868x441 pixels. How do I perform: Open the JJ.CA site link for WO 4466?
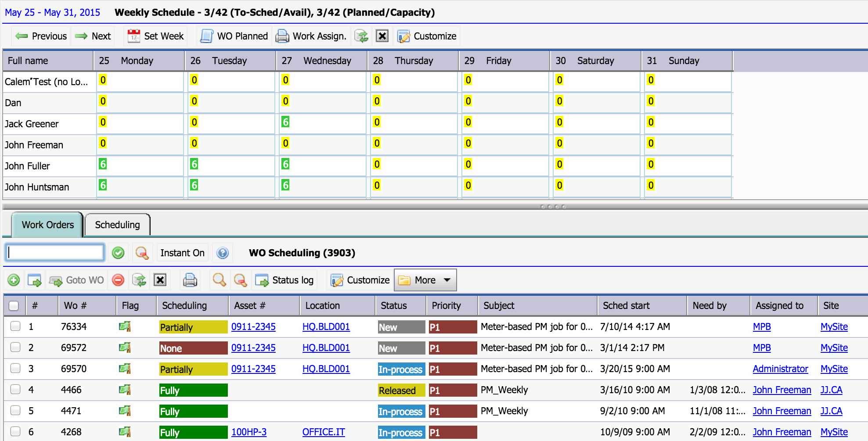pyautogui.click(x=832, y=390)
